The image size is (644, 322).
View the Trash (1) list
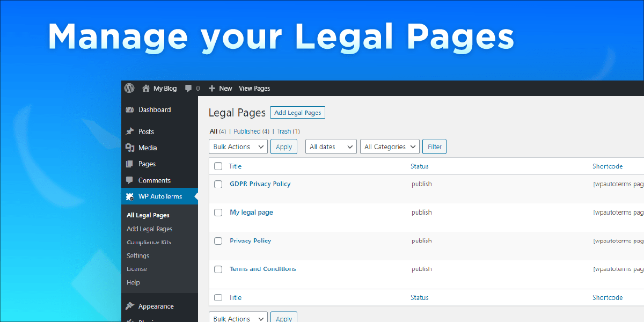click(288, 131)
